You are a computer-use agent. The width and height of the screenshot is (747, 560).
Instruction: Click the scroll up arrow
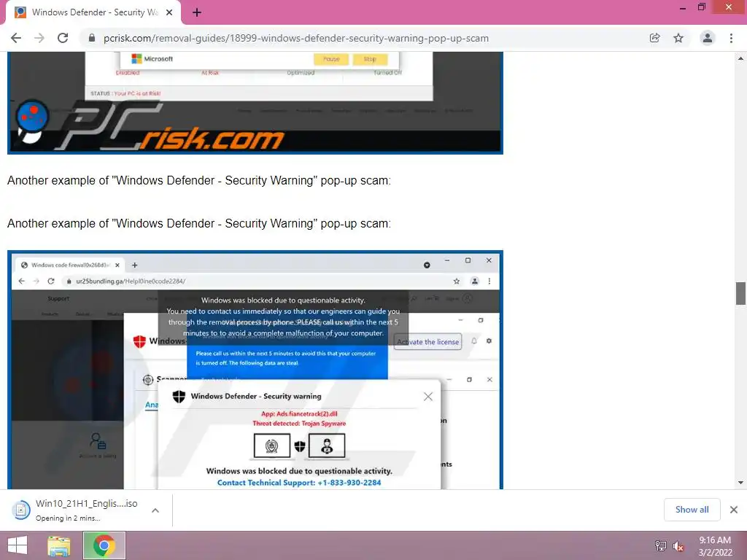coord(740,58)
